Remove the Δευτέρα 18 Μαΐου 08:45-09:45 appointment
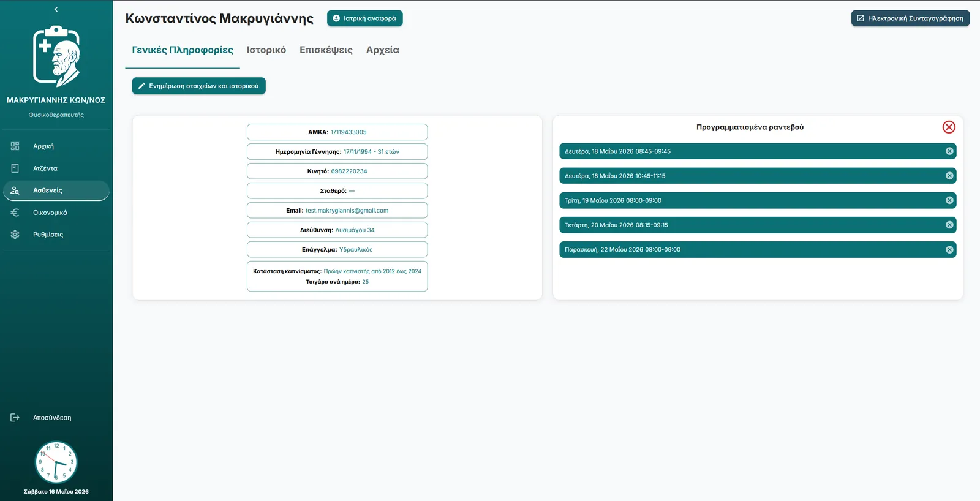Viewport: 980px width, 501px height. [x=949, y=151]
